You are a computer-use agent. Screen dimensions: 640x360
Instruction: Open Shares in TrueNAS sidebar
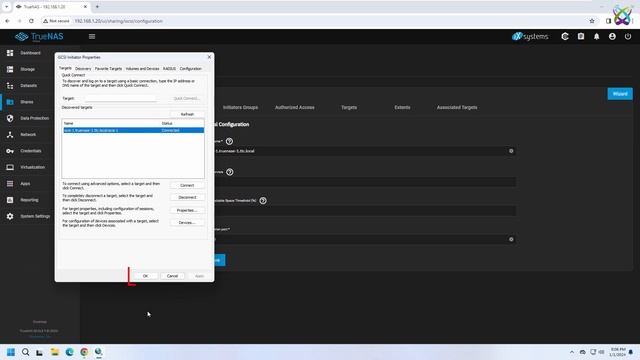(x=27, y=102)
